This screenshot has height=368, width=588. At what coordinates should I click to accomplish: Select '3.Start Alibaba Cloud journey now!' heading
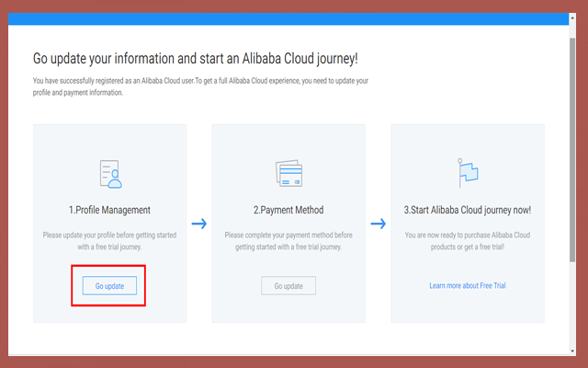click(x=468, y=210)
